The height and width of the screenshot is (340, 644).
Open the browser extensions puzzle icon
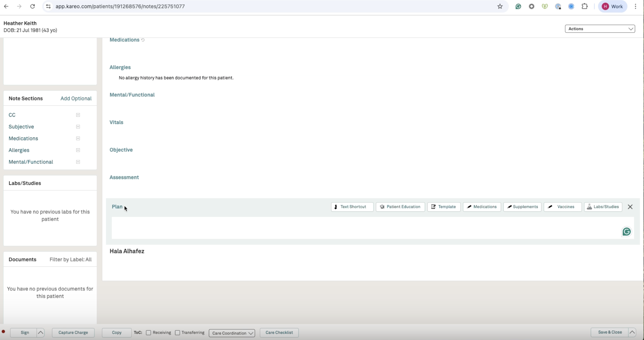click(x=585, y=7)
